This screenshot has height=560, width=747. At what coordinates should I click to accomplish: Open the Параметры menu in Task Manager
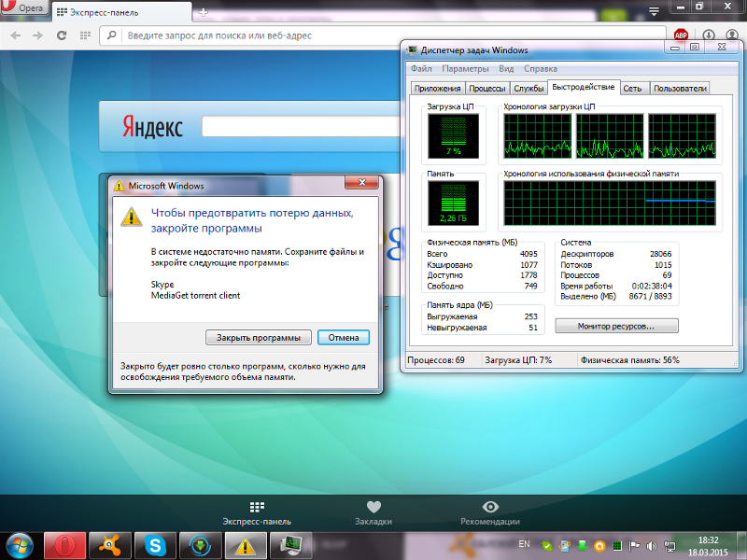pos(465,69)
